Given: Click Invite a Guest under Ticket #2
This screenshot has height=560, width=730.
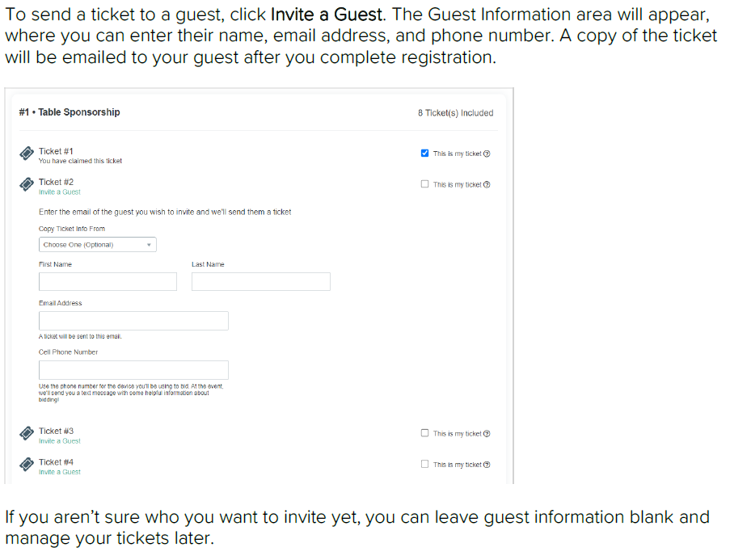Looking at the screenshot, I should pyautogui.click(x=60, y=192).
